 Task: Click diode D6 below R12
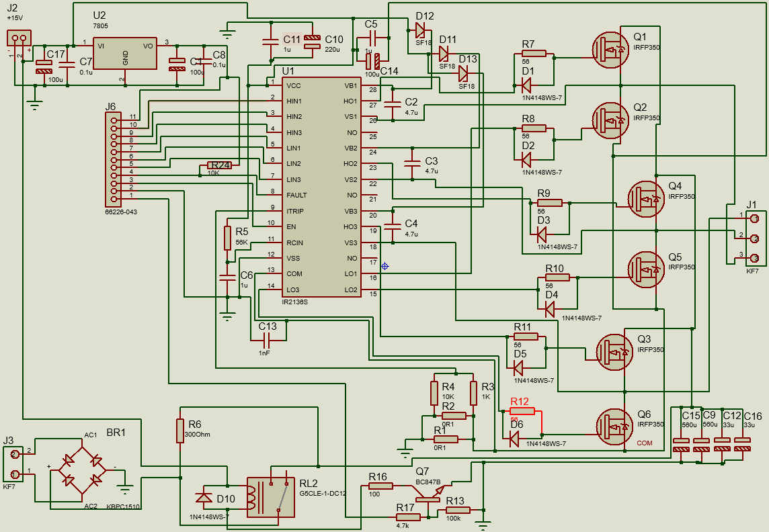click(x=514, y=439)
